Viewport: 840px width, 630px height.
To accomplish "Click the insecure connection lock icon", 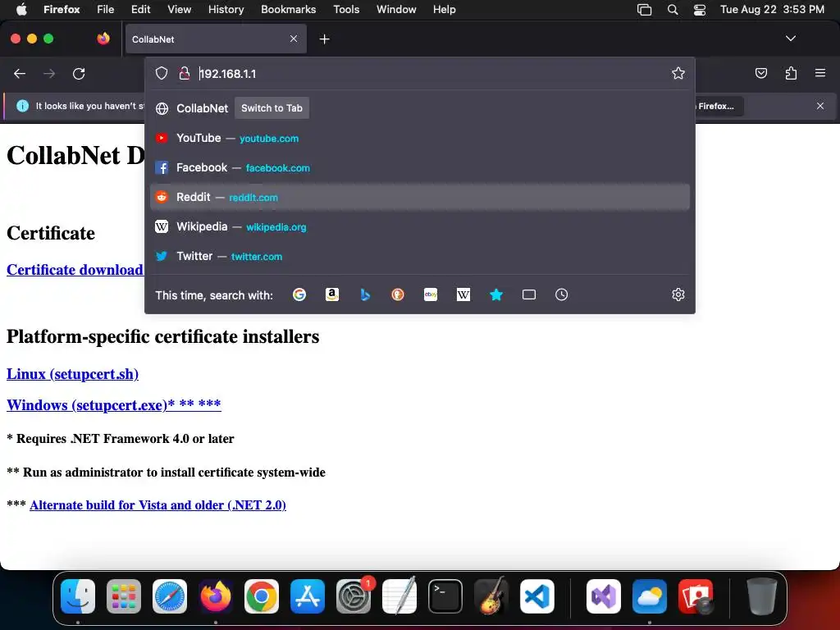I will pos(185,73).
